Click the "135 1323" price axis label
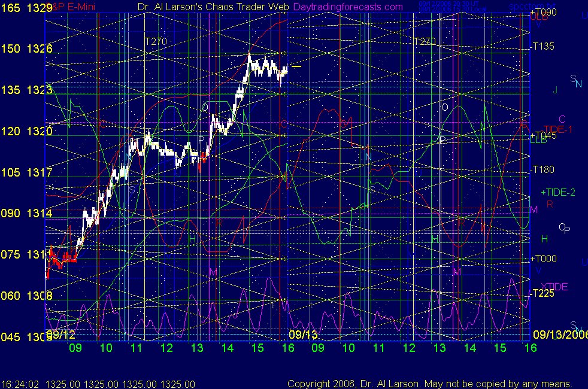The image size is (588, 389). [x=26, y=90]
